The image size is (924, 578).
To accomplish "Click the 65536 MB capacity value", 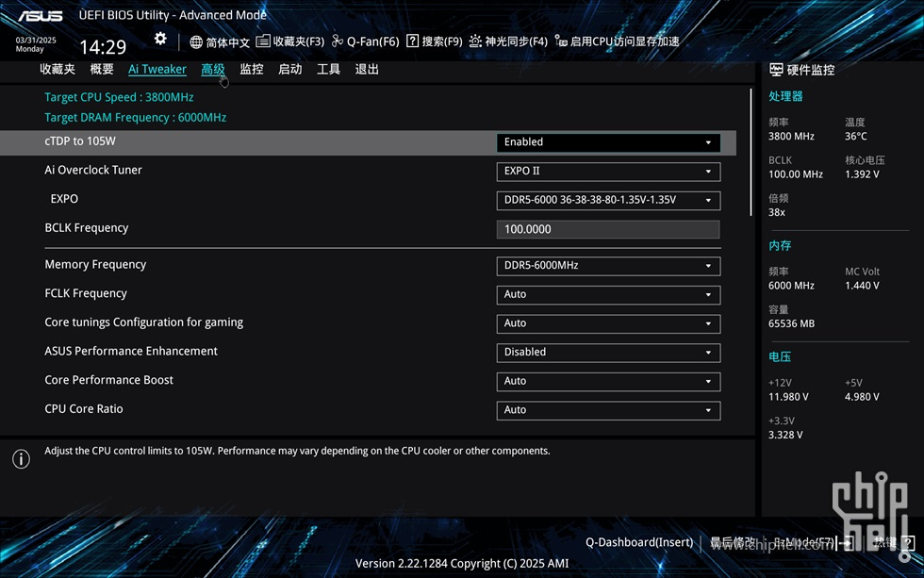I will pos(791,323).
